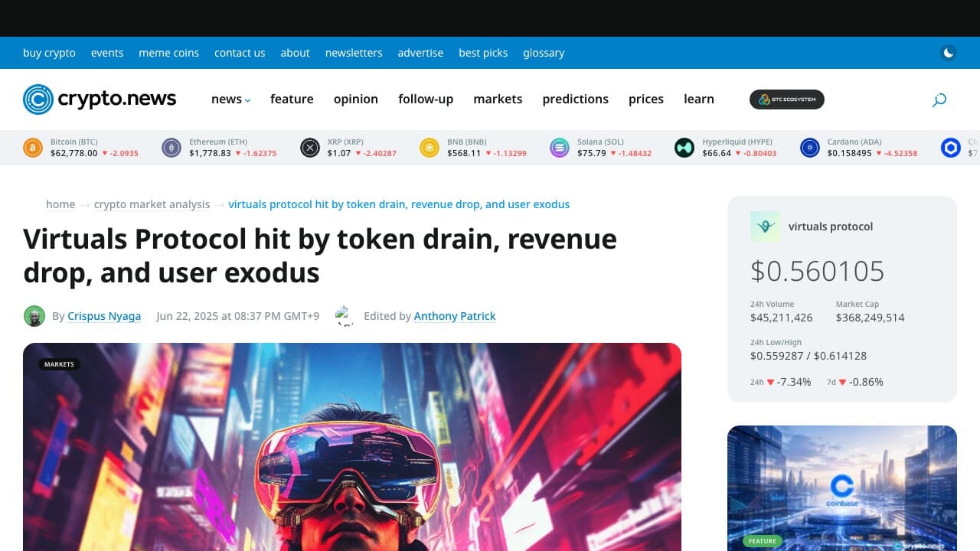Screen dimensions: 980x551
Task: Click the meme coins link
Action: coord(169,53)
